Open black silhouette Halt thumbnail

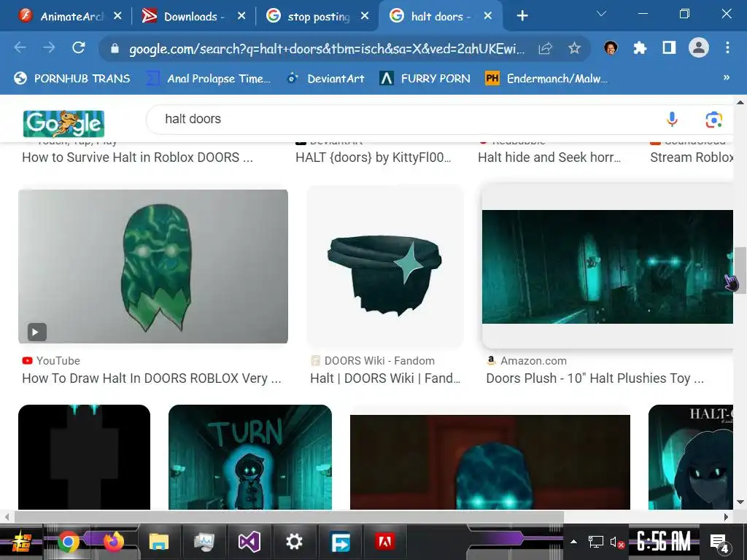84,457
